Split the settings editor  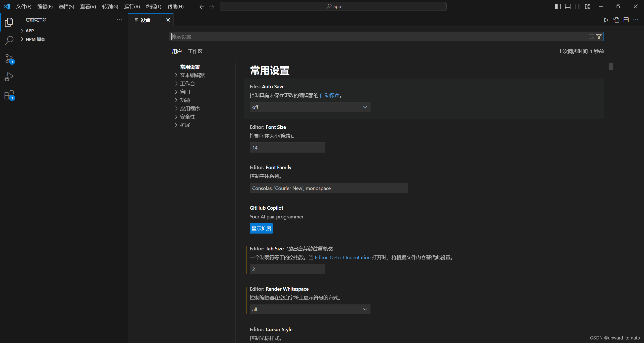(x=626, y=20)
